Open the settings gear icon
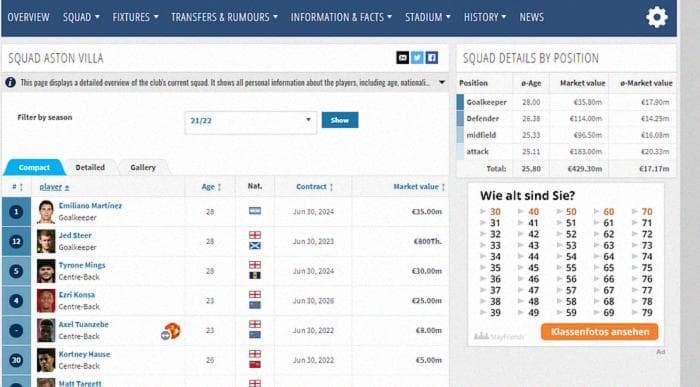700x387 pixels. pyautogui.click(x=657, y=17)
